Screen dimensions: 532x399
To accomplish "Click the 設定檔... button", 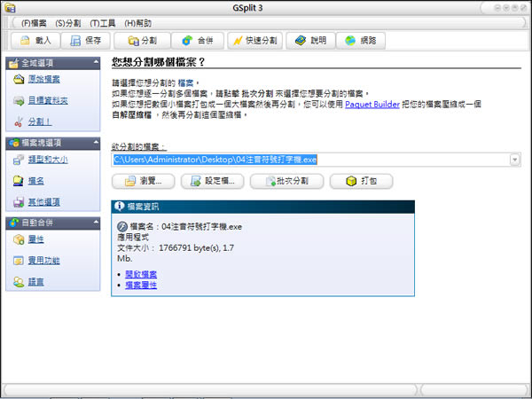I will pos(213,181).
